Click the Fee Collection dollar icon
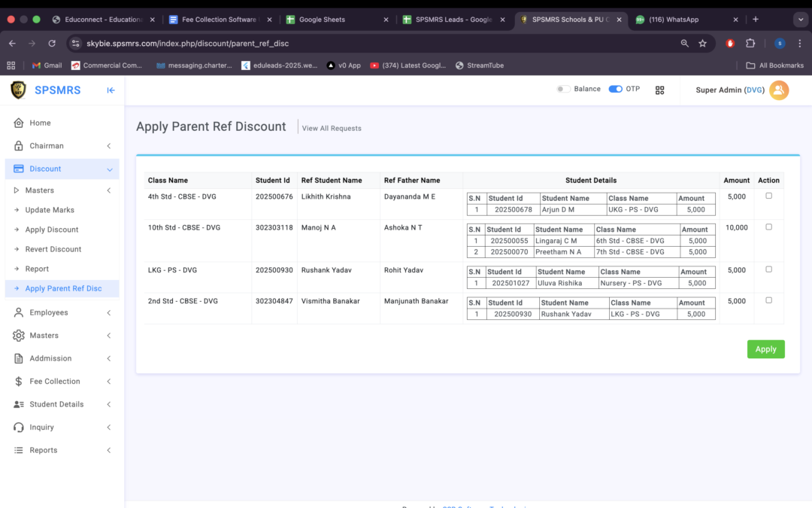 click(19, 382)
